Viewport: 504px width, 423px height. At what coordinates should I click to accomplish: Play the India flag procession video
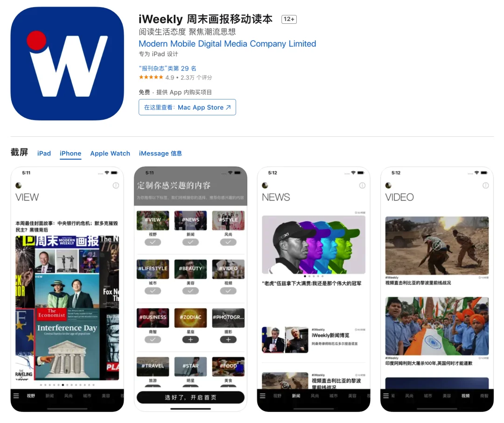coord(436,325)
